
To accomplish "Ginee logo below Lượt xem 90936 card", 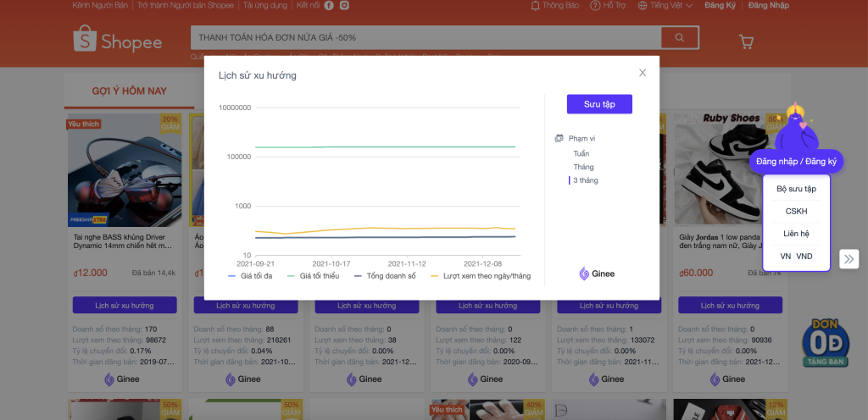I will pos(727,379).
